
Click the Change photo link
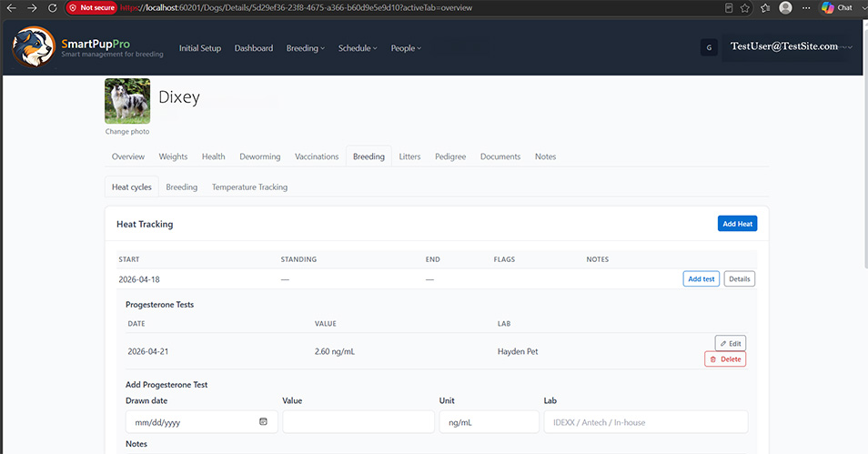click(x=127, y=132)
